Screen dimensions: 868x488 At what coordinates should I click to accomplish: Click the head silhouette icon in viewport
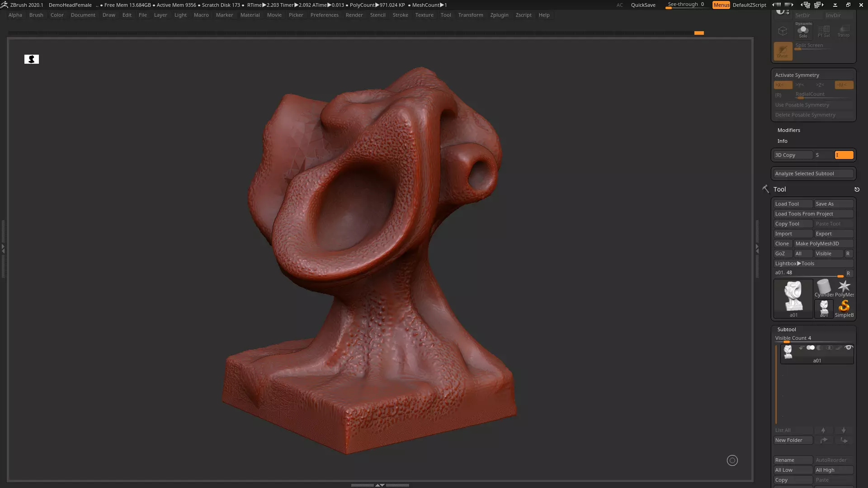(x=32, y=59)
